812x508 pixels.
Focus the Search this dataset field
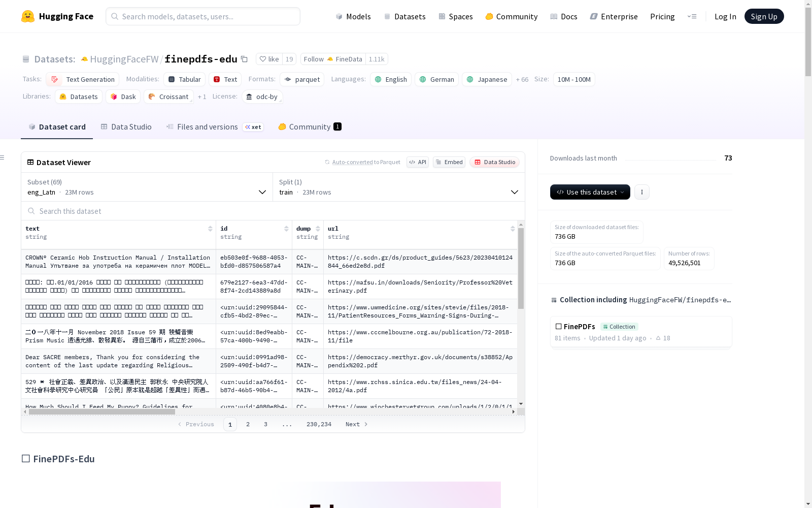click(273, 211)
